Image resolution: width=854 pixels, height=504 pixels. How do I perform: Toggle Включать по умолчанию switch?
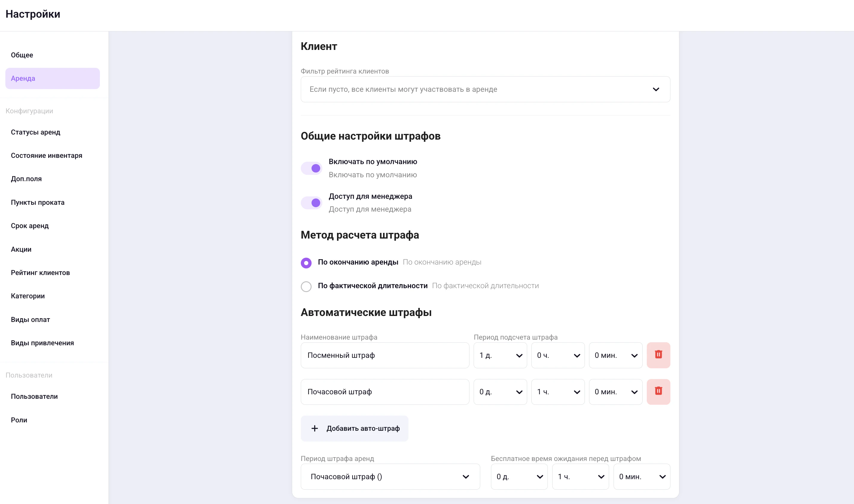click(312, 168)
